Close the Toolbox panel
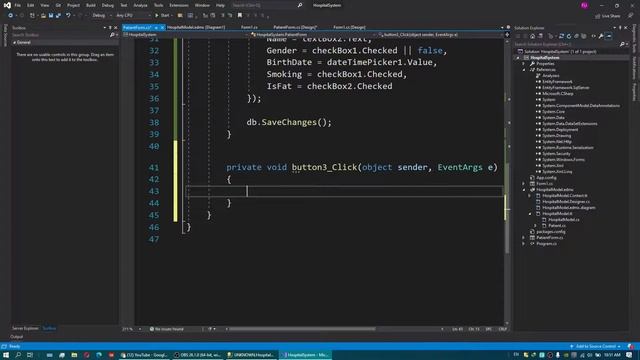Viewport: 640px width, 360px height. tap(116, 28)
